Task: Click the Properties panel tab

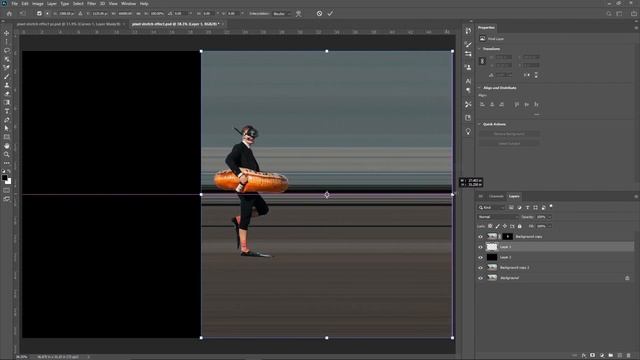Action: [486, 28]
